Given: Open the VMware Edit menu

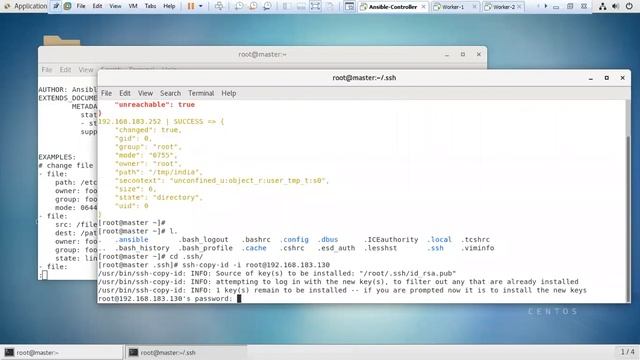Looking at the screenshot, I should pos(97,6).
